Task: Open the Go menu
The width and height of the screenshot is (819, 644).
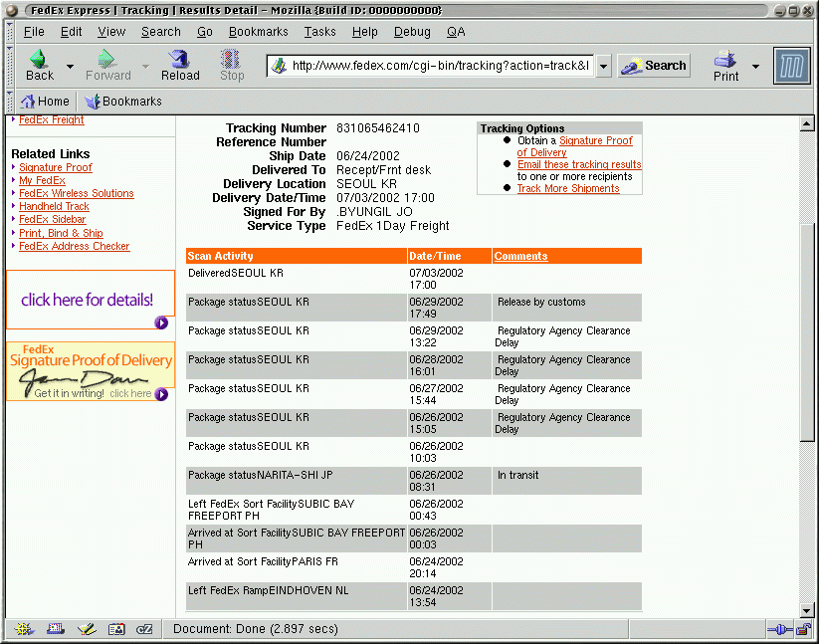Action: 205,32
